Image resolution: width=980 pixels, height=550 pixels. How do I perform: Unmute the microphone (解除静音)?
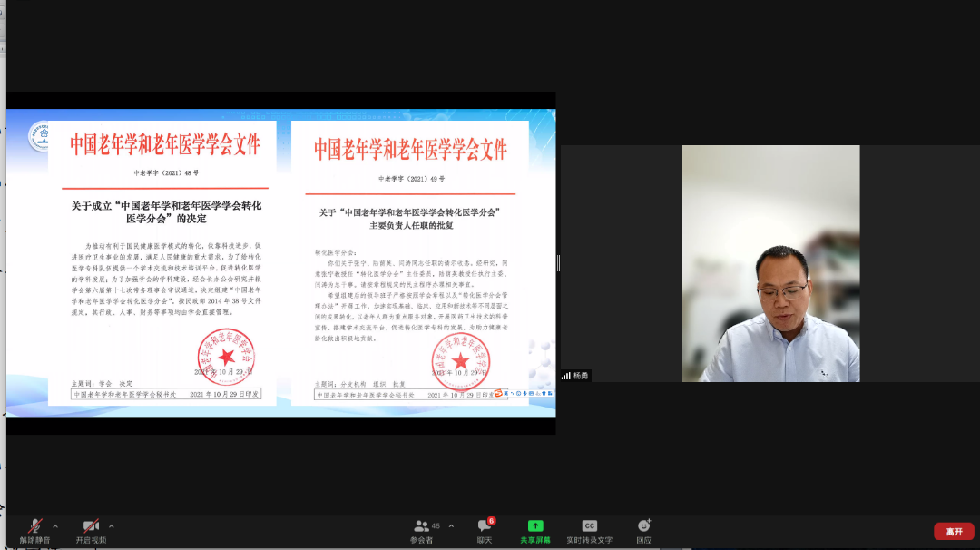click(x=34, y=531)
